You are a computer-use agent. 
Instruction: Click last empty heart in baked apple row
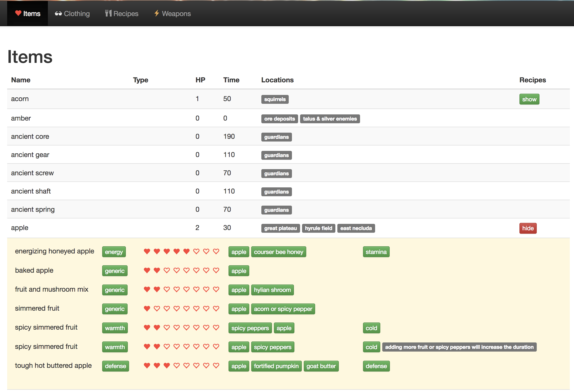click(x=216, y=271)
